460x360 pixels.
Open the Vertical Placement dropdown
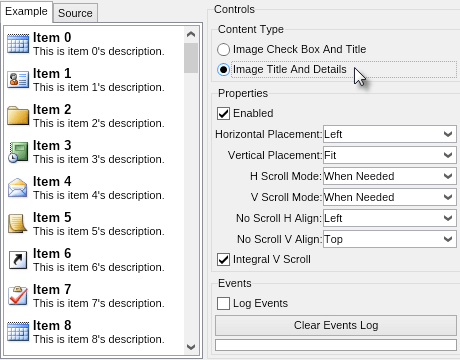tap(390, 155)
